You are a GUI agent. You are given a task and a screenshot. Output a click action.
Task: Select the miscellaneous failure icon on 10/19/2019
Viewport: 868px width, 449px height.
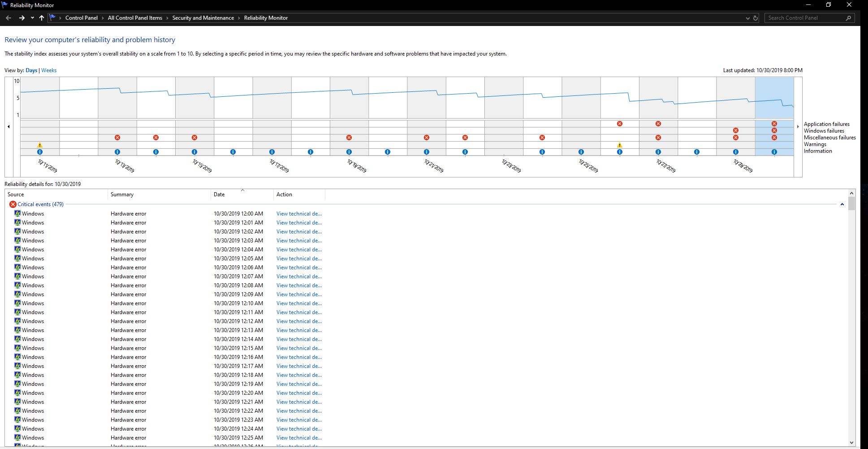(x=349, y=138)
